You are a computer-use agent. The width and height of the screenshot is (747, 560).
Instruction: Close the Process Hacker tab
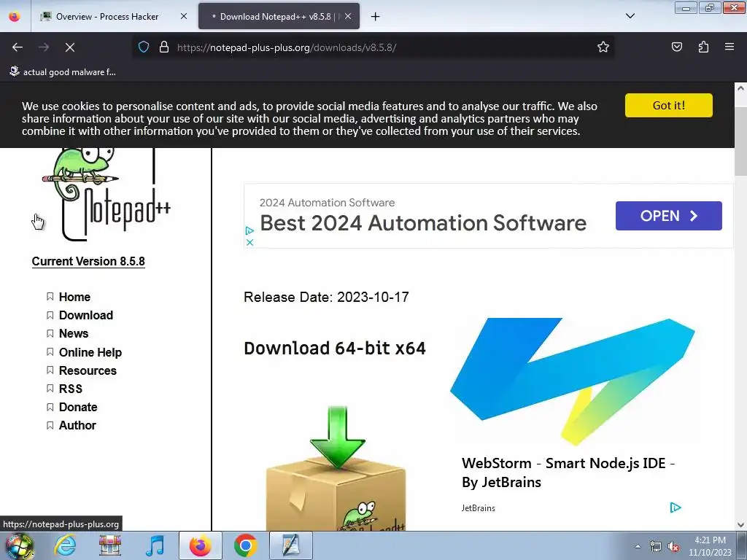[x=184, y=16]
